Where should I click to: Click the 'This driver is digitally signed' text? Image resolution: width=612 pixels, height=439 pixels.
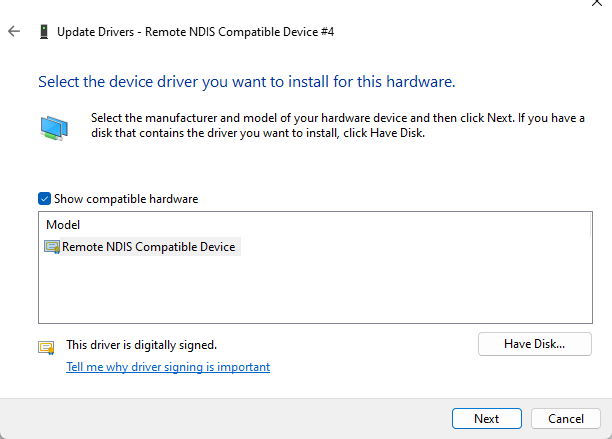click(141, 345)
